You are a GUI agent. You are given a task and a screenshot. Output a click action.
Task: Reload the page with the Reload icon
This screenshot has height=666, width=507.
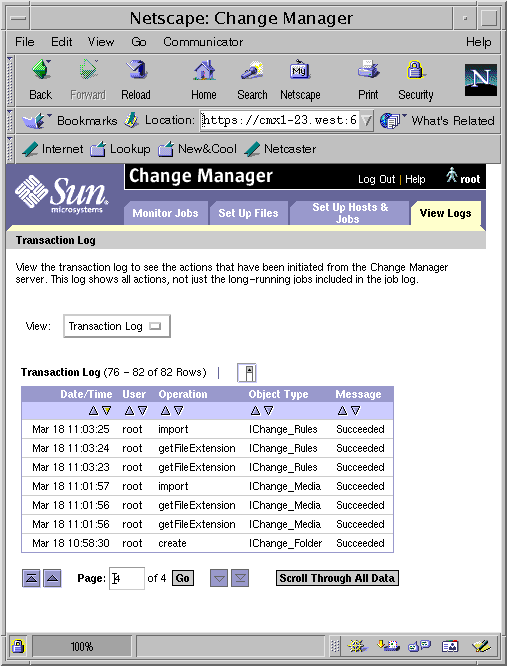click(136, 71)
